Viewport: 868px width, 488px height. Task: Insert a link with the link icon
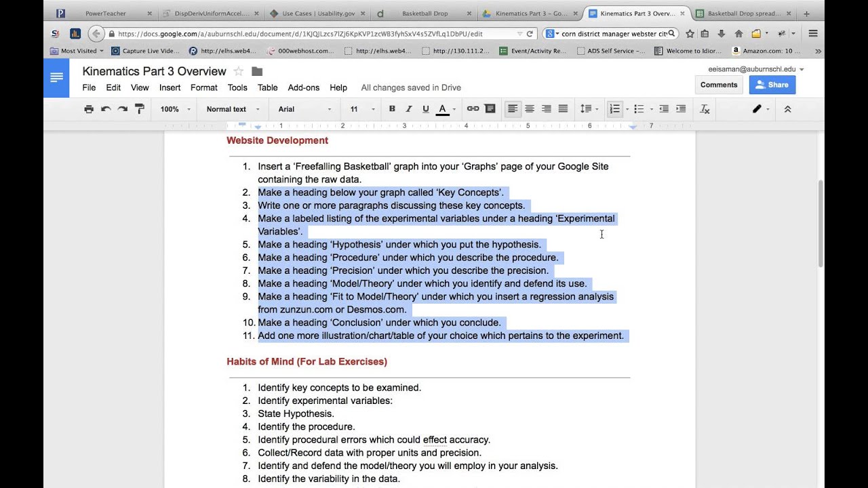473,109
